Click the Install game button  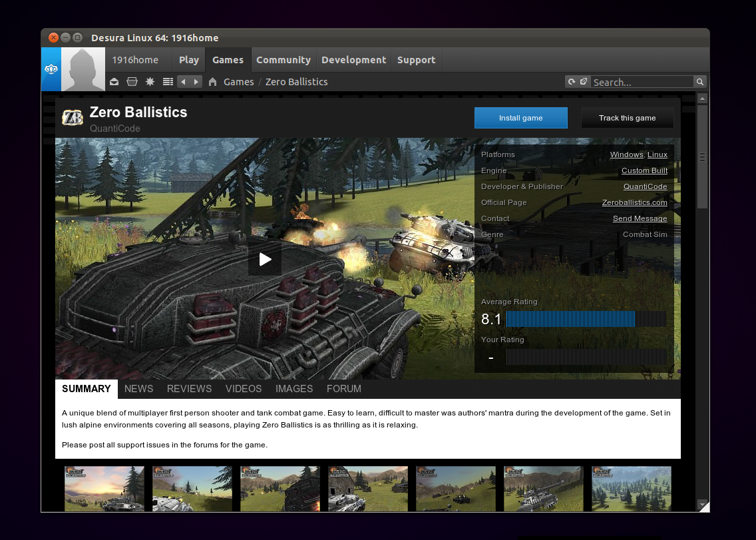pos(520,118)
